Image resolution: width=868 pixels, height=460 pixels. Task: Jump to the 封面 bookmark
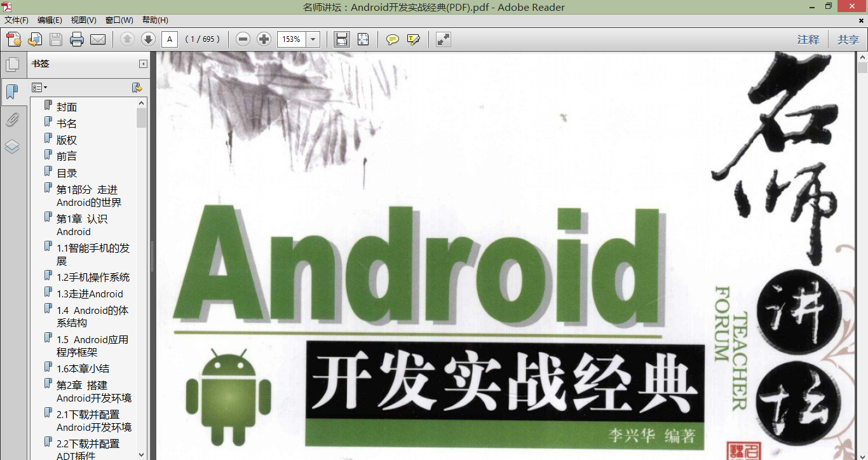[x=67, y=107]
